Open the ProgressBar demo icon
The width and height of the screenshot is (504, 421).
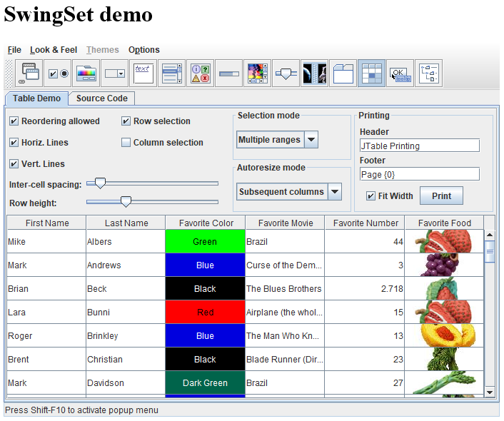(229, 73)
